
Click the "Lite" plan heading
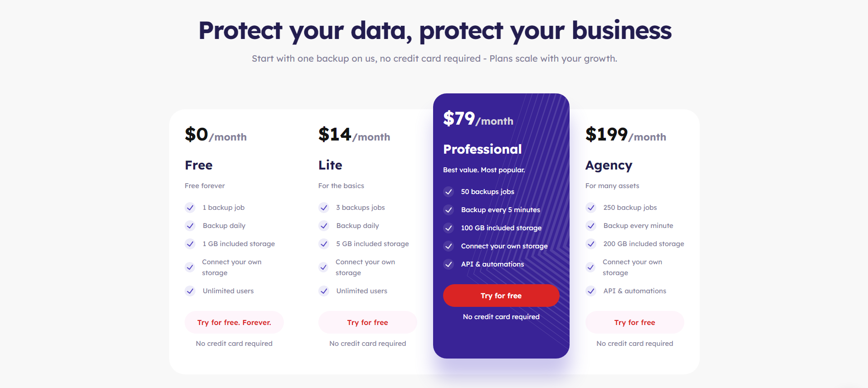click(330, 165)
